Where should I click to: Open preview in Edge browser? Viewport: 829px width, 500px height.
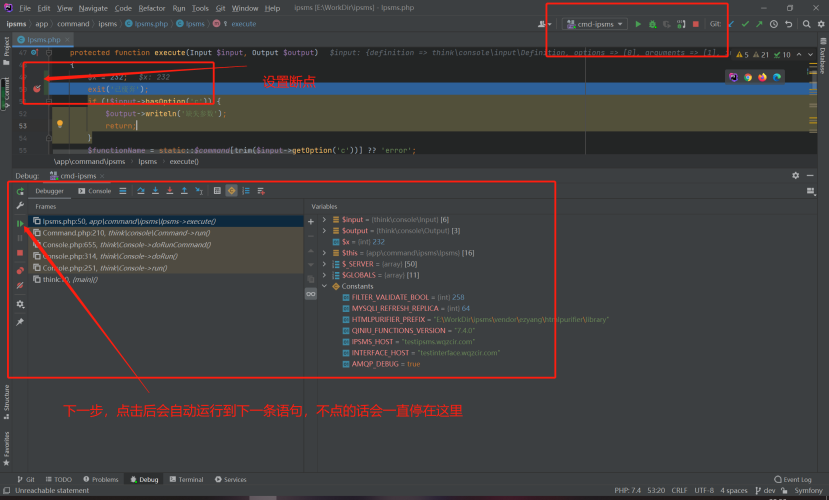(x=777, y=77)
